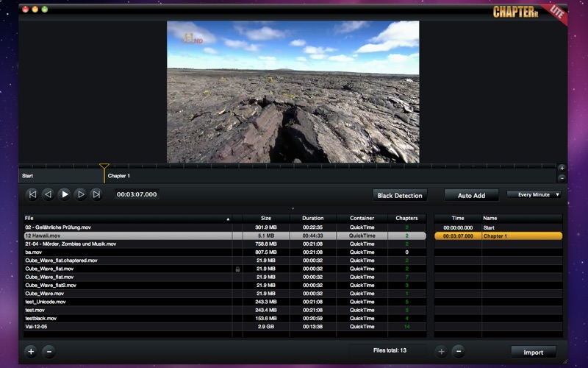Jump to the start with skip-back button
Screen dimensions: 588x368
[32, 194]
